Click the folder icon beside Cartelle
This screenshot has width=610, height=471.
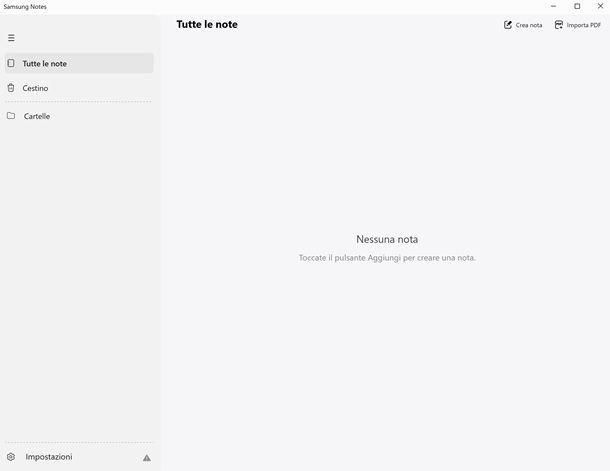pyautogui.click(x=11, y=116)
